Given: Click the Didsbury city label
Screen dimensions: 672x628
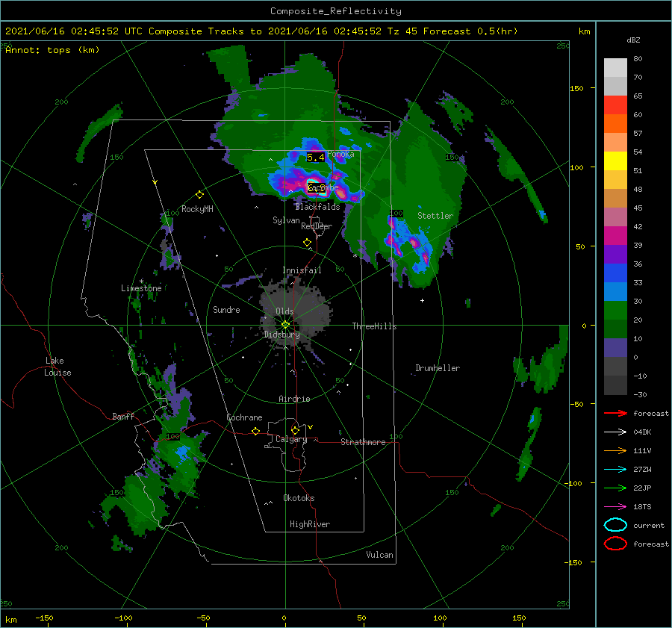Looking at the screenshot, I should [282, 335].
